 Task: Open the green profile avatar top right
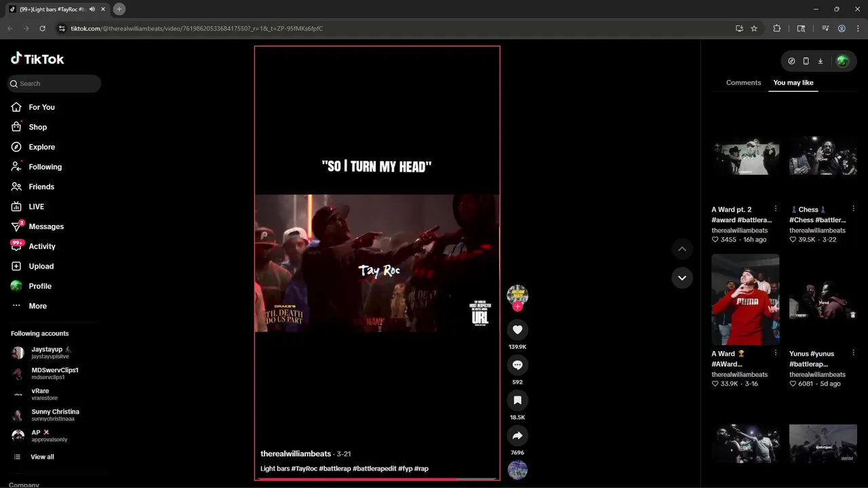pos(842,61)
